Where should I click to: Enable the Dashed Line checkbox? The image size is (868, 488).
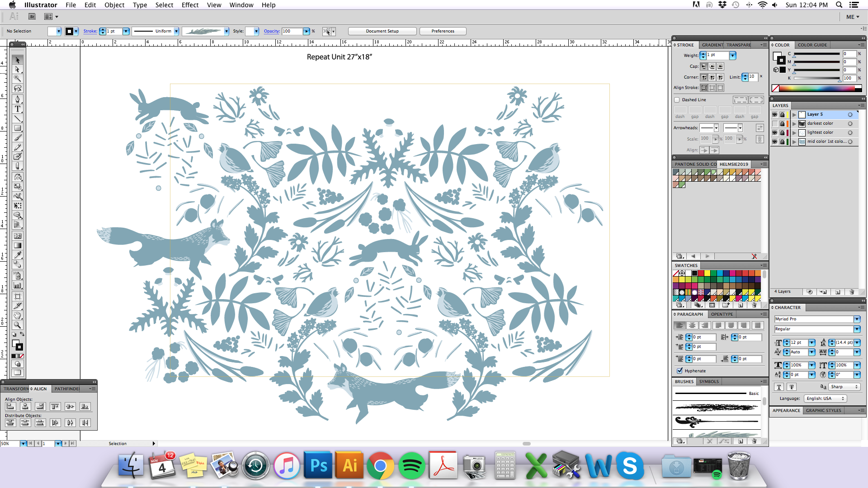pos(677,100)
